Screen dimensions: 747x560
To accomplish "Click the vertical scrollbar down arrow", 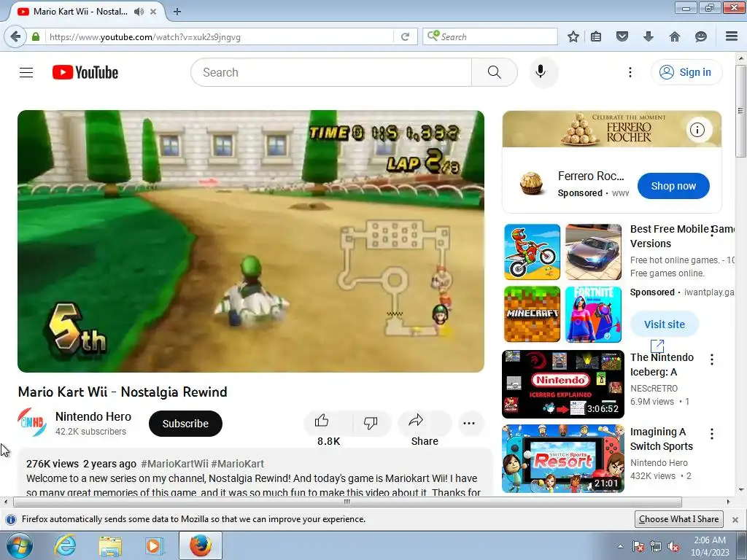I will [741, 490].
